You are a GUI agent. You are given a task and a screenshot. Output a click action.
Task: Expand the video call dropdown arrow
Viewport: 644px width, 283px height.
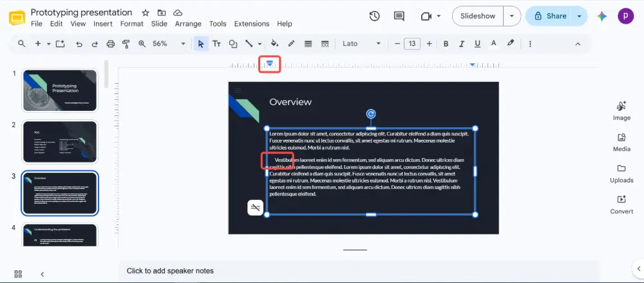[x=439, y=16]
